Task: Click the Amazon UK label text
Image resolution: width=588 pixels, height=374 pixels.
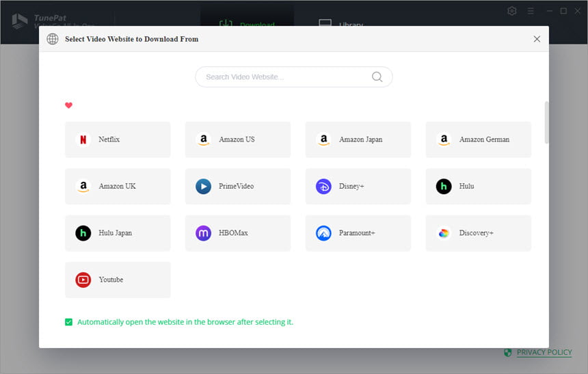Action: pos(117,187)
